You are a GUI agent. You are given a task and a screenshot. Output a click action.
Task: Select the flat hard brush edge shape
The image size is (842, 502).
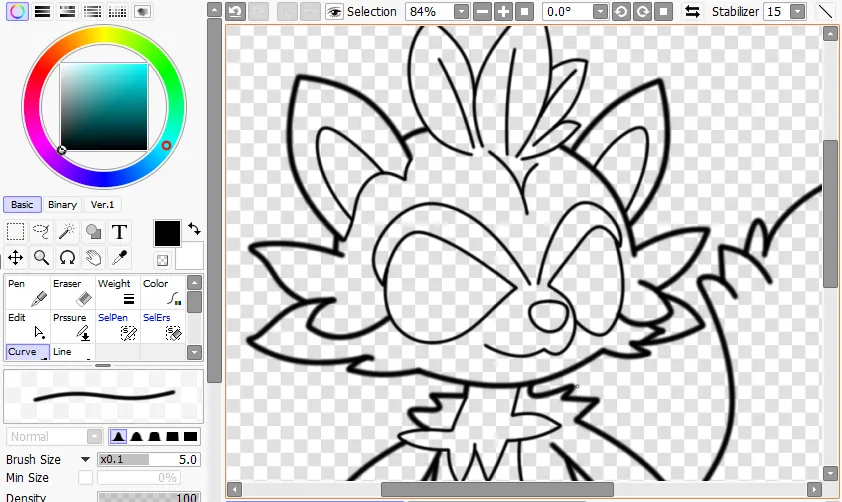[191, 436]
